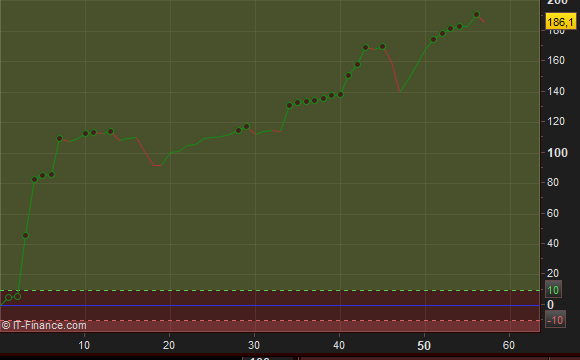
Task: Click x-axis label 30
Action: click(254, 345)
